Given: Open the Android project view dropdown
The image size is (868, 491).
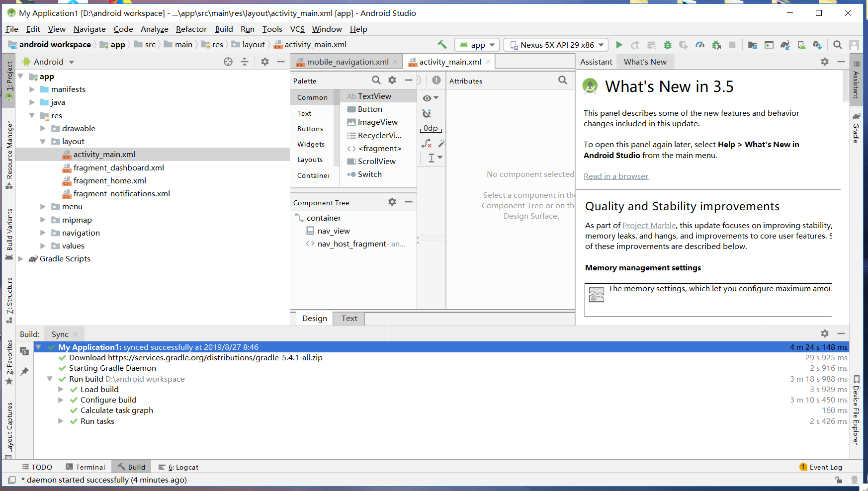Looking at the screenshot, I should coord(48,62).
